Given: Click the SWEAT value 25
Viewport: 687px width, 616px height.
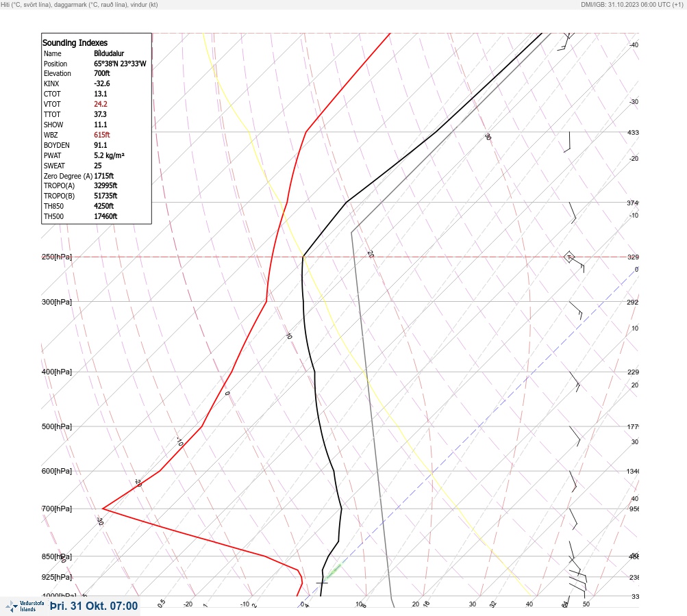Looking at the screenshot, I should (98, 166).
